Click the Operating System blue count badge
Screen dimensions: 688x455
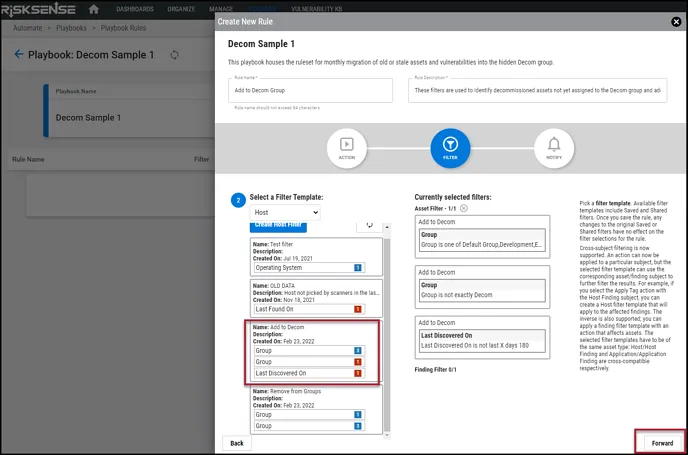tap(358, 268)
